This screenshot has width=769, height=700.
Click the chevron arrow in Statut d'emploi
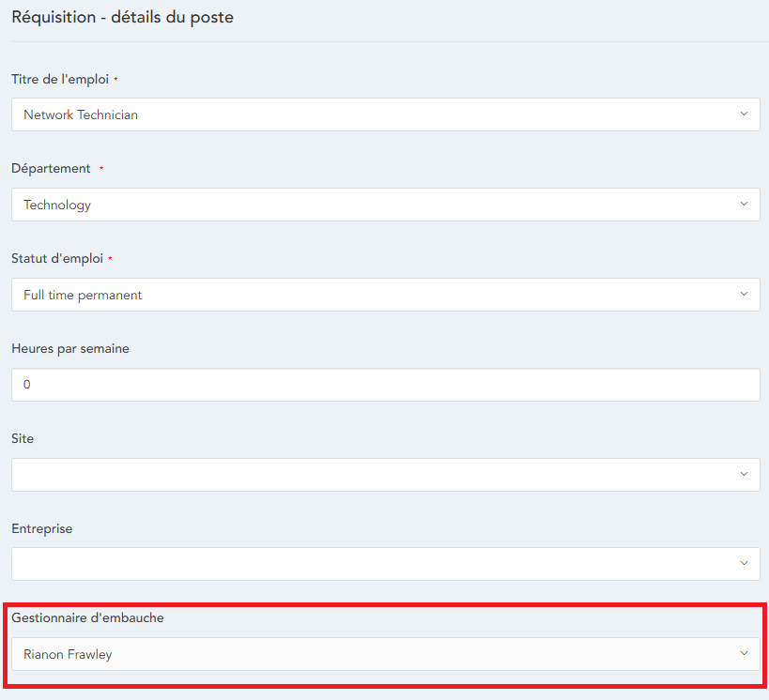[744, 295]
